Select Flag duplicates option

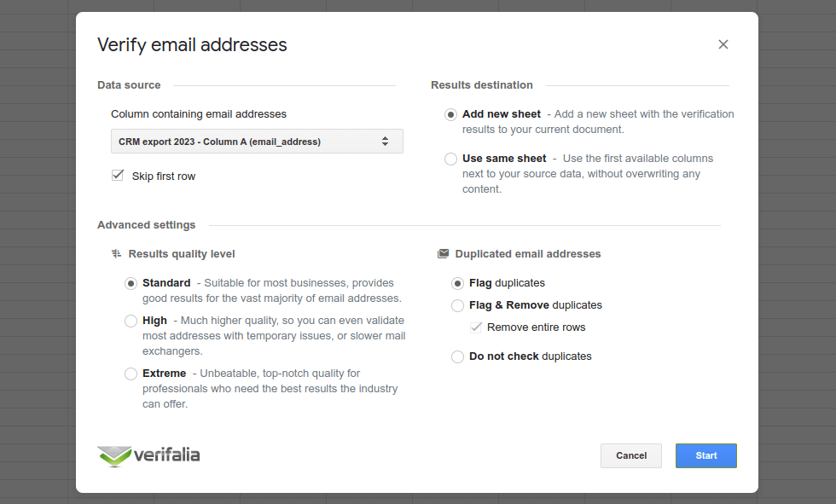click(x=457, y=283)
